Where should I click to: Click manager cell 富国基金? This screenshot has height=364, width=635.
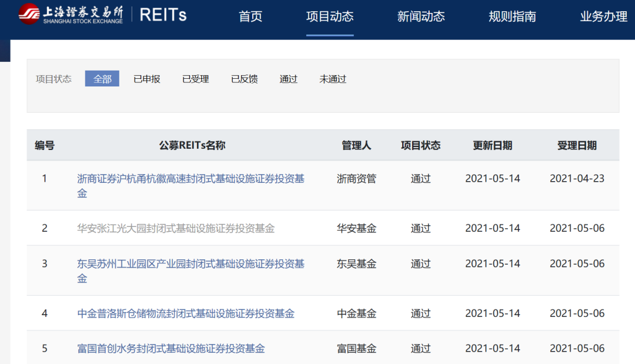(x=356, y=349)
